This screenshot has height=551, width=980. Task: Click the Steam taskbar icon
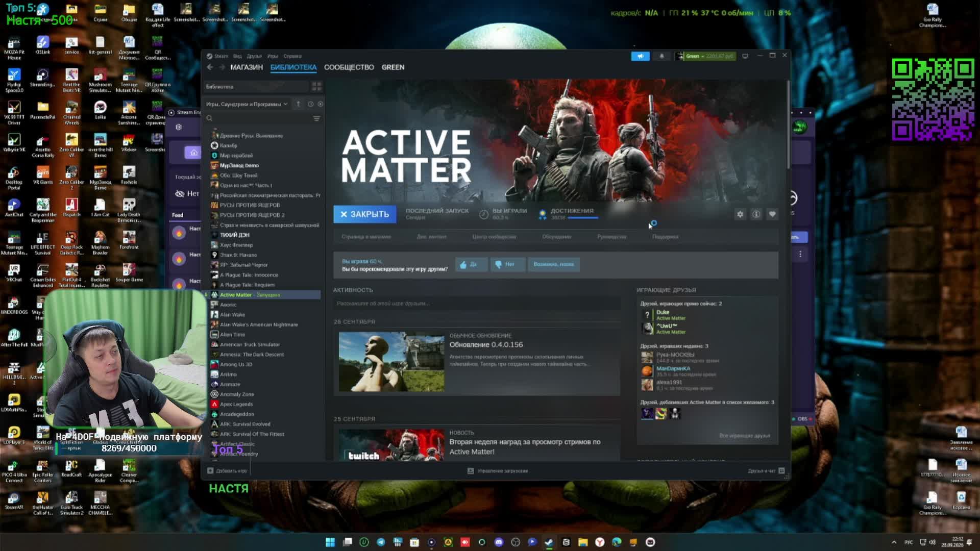(x=549, y=542)
